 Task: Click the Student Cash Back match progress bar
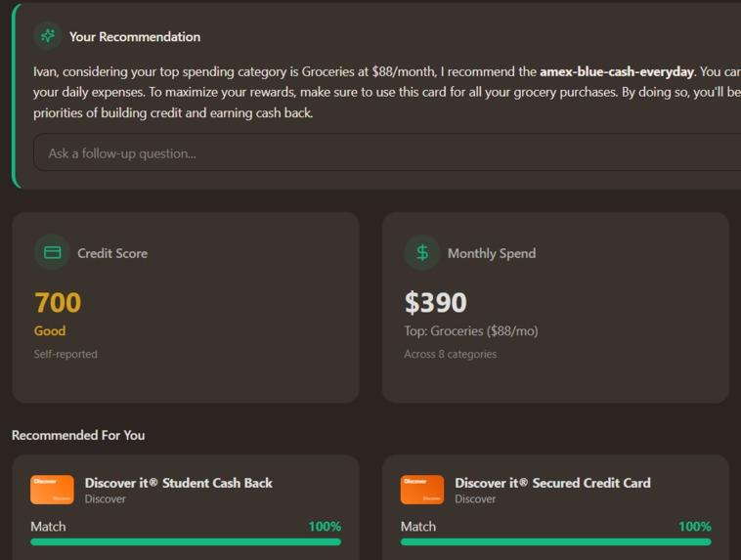186,542
